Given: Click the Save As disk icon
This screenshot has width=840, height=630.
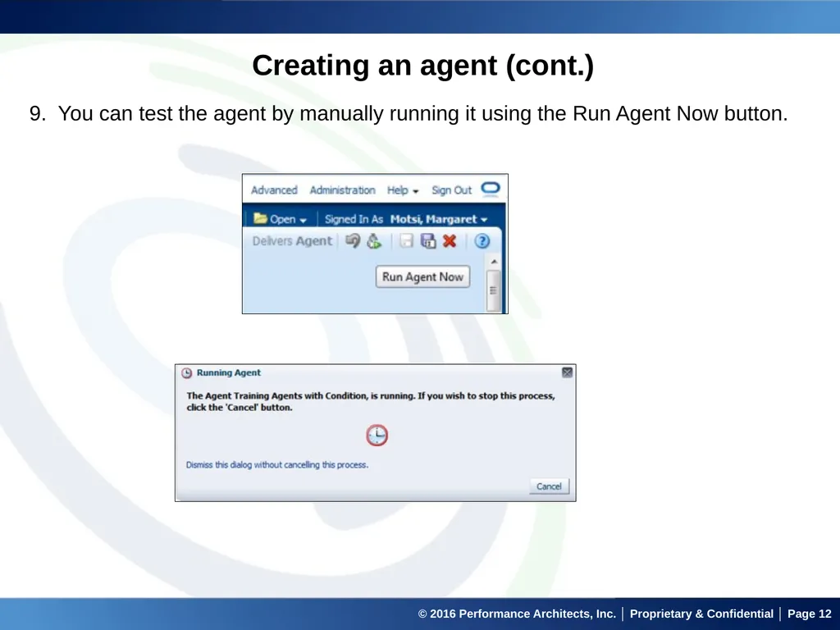Looking at the screenshot, I should point(428,241).
